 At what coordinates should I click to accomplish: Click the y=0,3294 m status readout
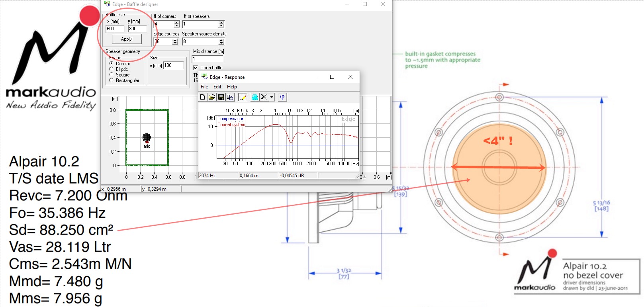161,189
